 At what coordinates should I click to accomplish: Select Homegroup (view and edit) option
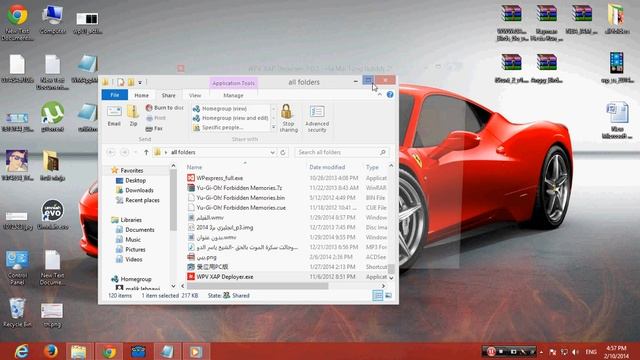click(231, 118)
